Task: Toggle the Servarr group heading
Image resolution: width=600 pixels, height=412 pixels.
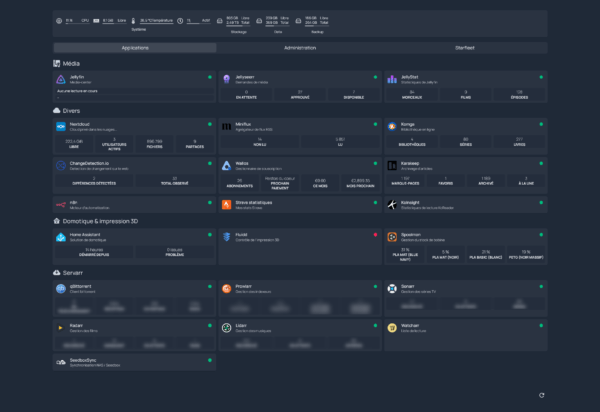Action: click(75, 272)
